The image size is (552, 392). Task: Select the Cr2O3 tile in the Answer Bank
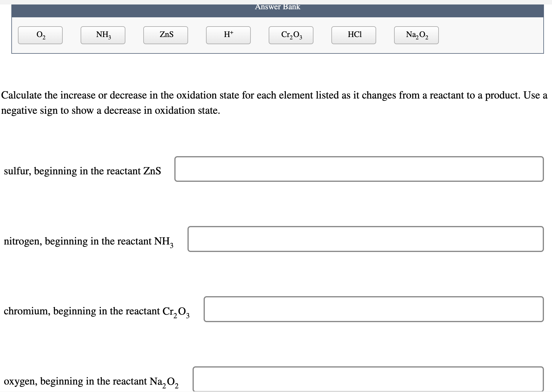291,35
